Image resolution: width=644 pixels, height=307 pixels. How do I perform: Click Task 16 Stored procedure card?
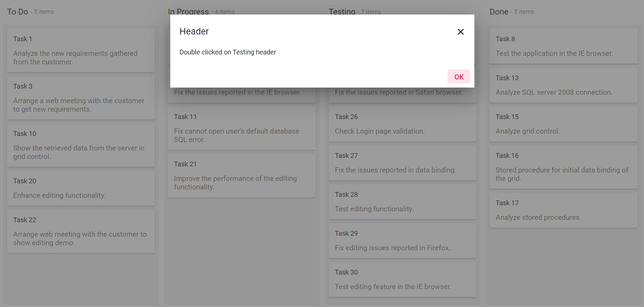(x=564, y=167)
